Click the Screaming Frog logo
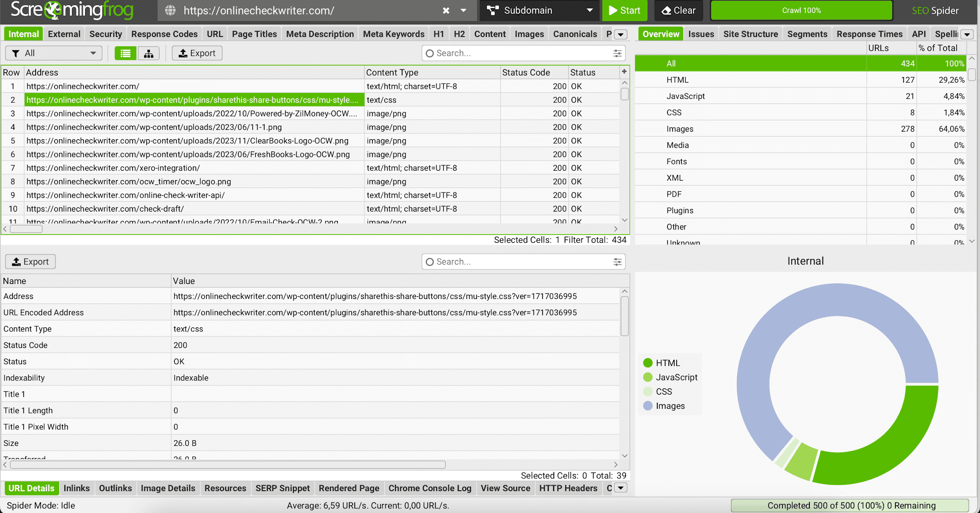The image size is (980, 513). point(71,11)
